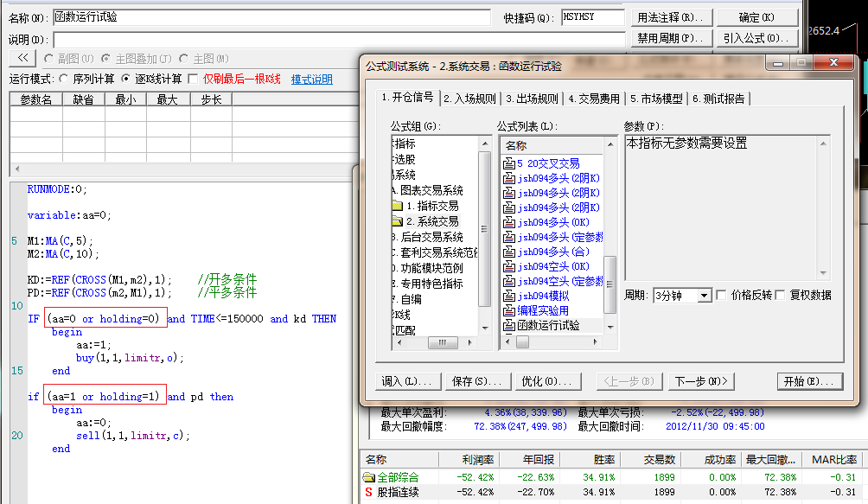Enable the 复权数据 checkbox
Image resolution: width=868 pixels, height=504 pixels.
pyautogui.click(x=781, y=296)
